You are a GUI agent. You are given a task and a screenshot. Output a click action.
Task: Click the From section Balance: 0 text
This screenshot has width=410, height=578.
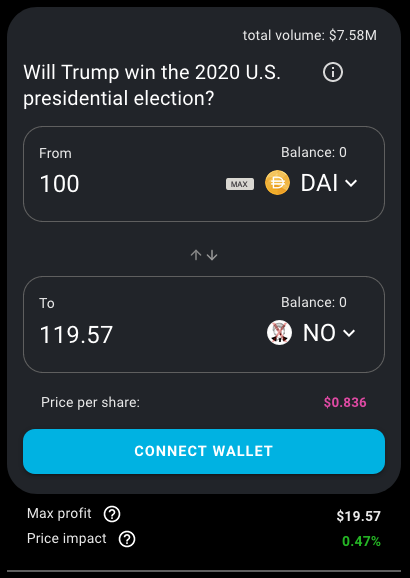pos(314,152)
